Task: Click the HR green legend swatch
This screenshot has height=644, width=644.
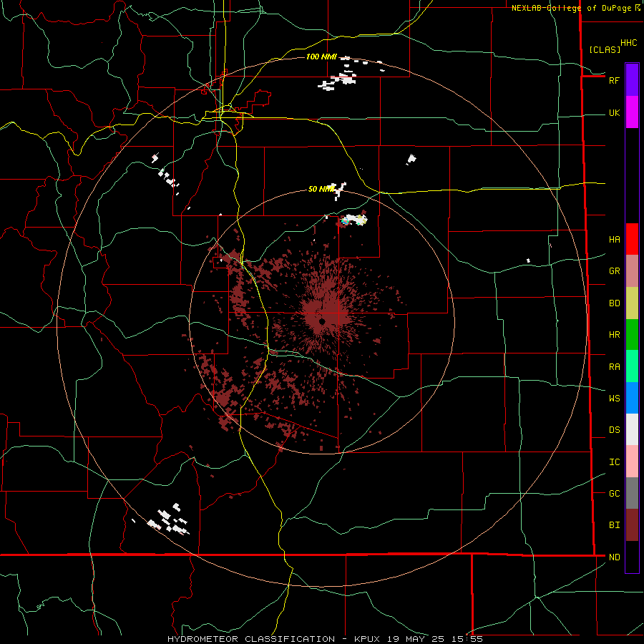Action: tap(632, 335)
